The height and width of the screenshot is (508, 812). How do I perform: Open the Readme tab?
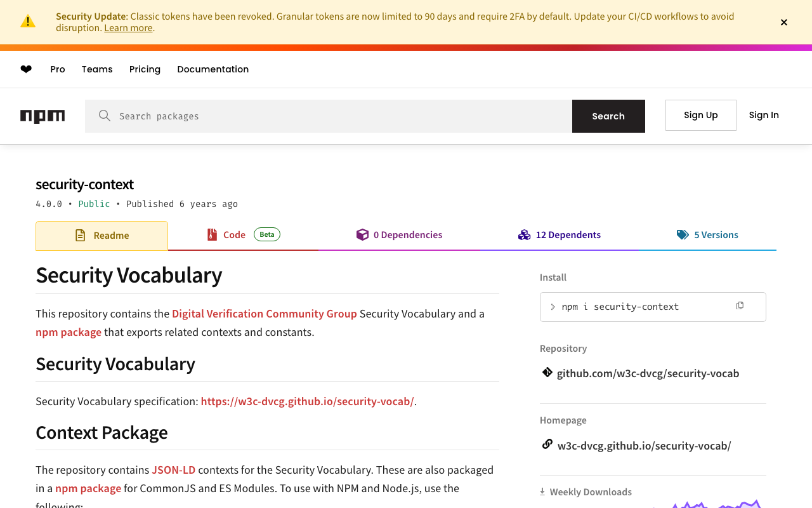102,236
